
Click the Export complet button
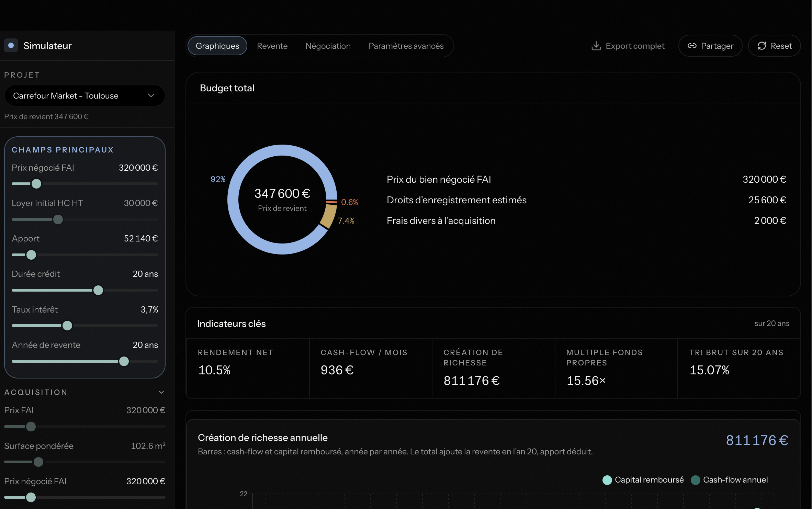tap(628, 46)
